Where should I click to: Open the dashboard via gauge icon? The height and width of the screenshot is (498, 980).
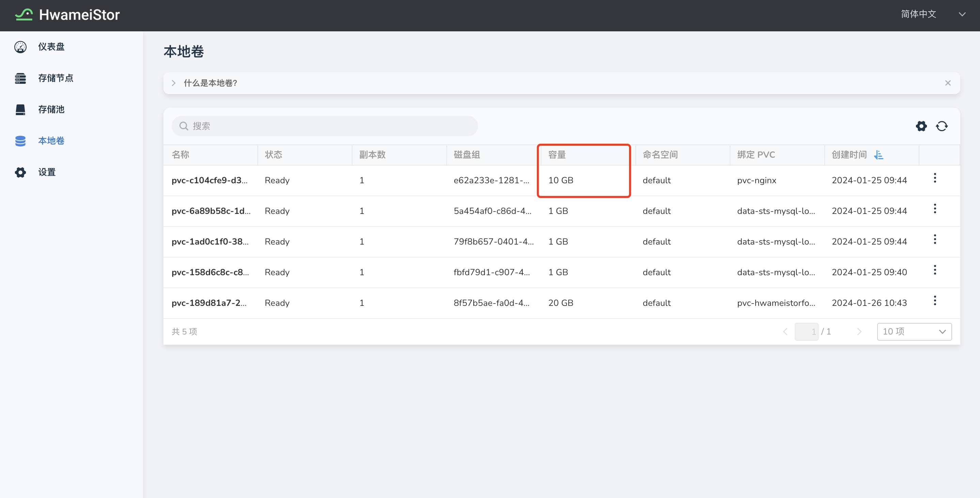pos(20,47)
